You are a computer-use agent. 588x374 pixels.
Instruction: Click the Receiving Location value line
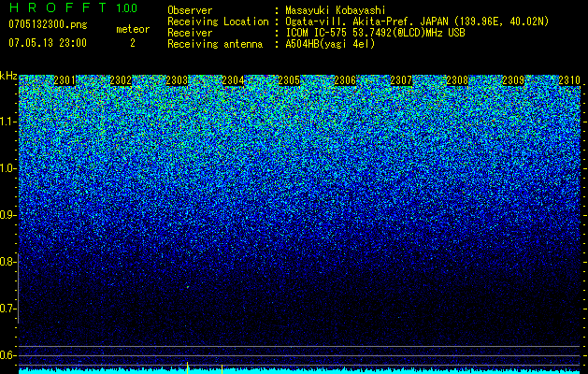pyautogui.click(x=417, y=22)
